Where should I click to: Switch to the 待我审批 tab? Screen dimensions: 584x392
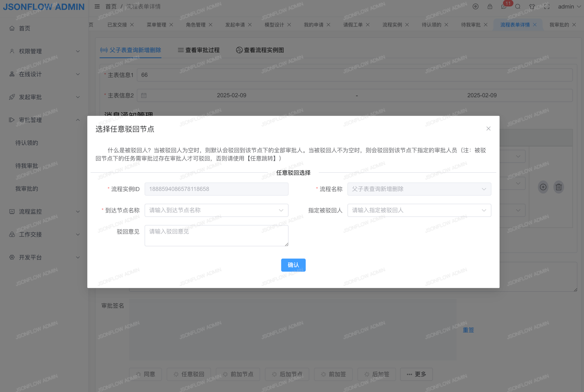pyautogui.click(x=471, y=25)
